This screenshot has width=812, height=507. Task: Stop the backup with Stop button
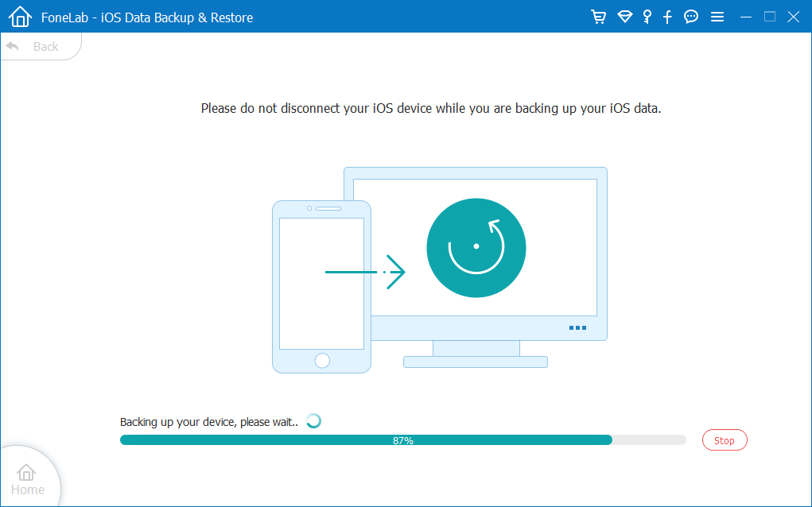pyautogui.click(x=724, y=440)
